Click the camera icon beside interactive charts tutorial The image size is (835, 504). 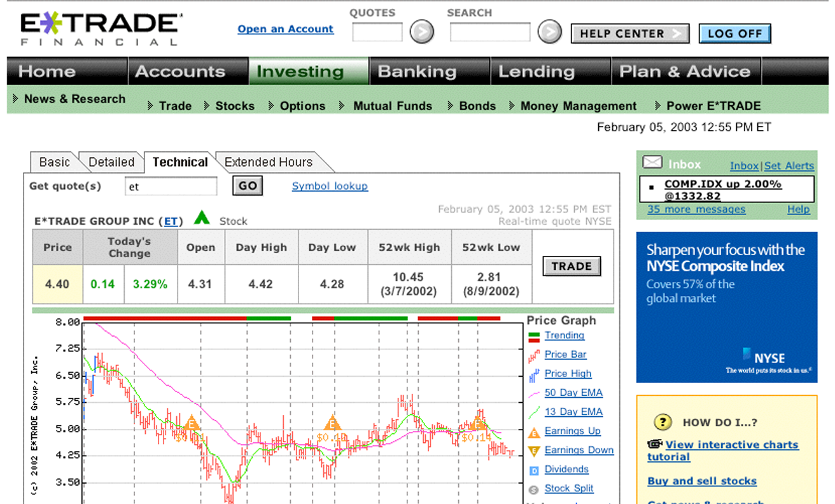pos(656,444)
